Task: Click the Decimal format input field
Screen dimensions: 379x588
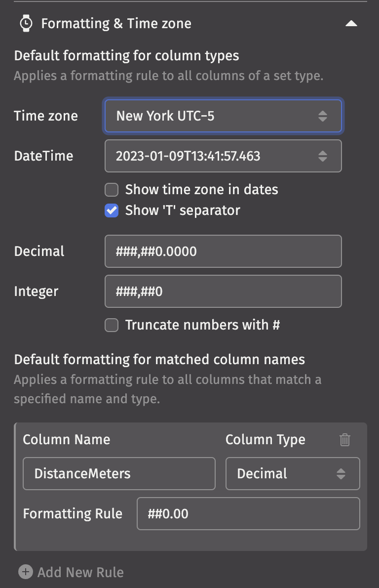Action: point(223,251)
